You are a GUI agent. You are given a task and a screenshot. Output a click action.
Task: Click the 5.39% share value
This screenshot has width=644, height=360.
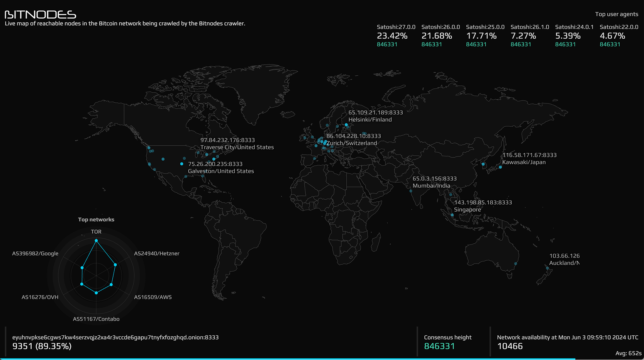[x=568, y=36]
